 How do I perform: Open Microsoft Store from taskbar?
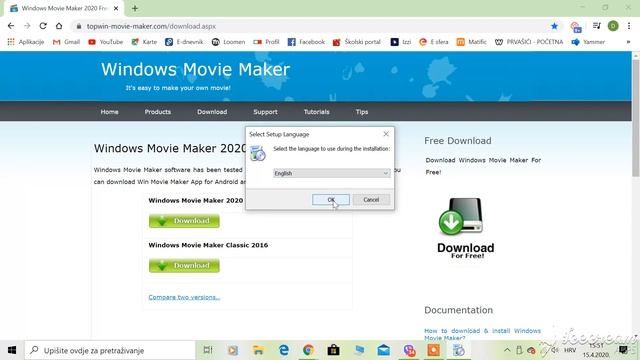coord(333,350)
